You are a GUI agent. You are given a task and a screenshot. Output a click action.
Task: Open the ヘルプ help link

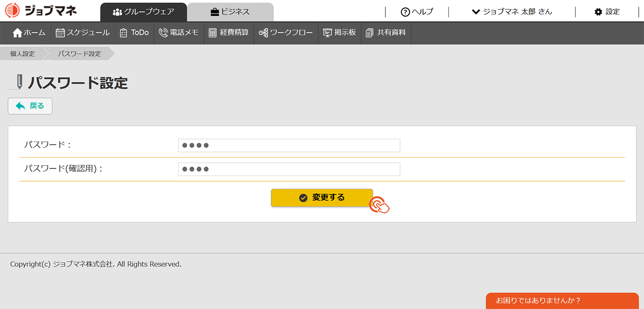click(417, 12)
